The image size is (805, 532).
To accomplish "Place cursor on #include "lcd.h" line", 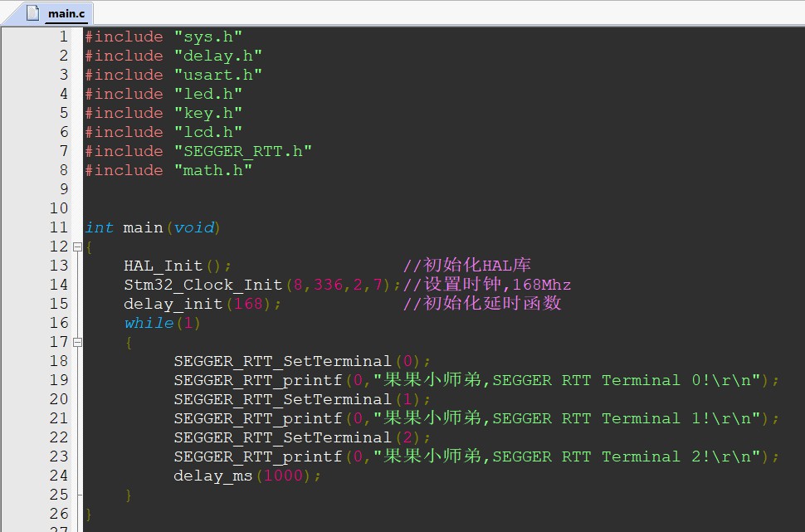I will [x=163, y=132].
